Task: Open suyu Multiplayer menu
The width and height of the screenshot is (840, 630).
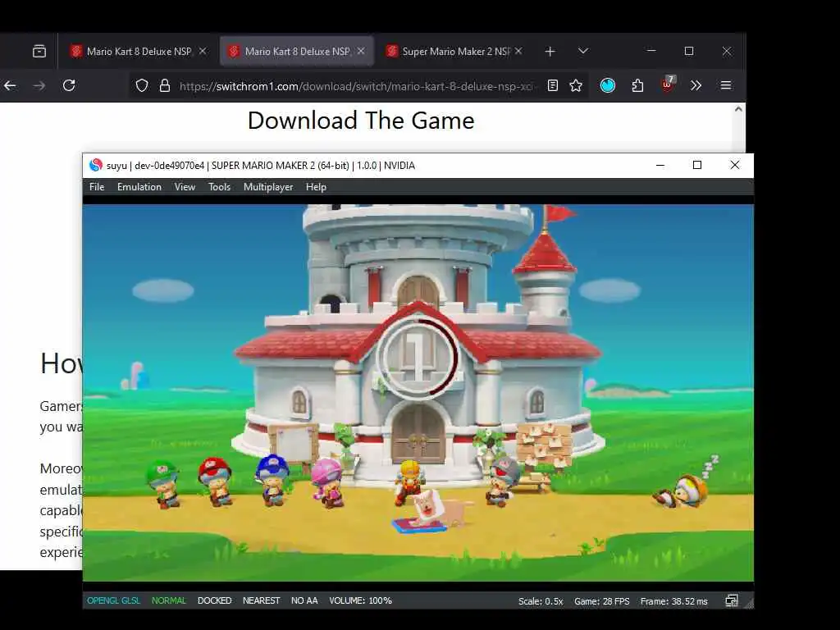Action: (268, 187)
